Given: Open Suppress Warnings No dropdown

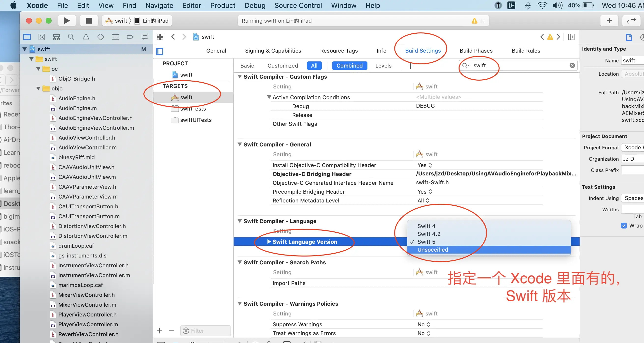Looking at the screenshot, I should tap(424, 324).
